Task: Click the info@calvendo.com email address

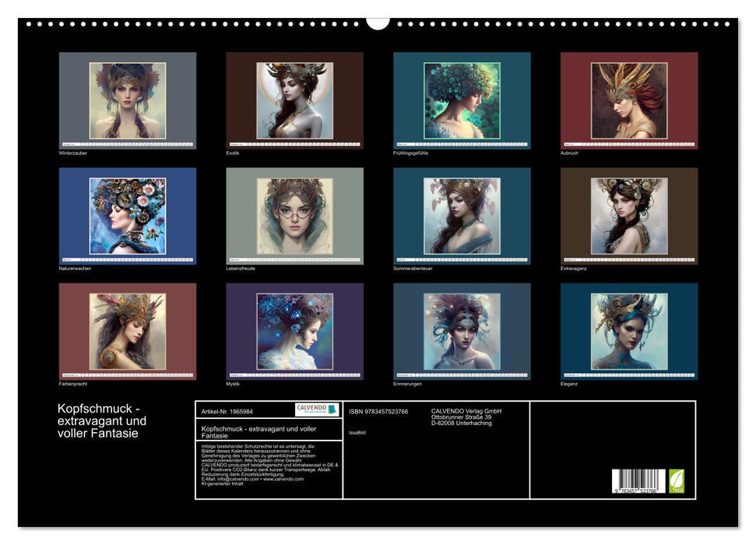Action: [230, 480]
